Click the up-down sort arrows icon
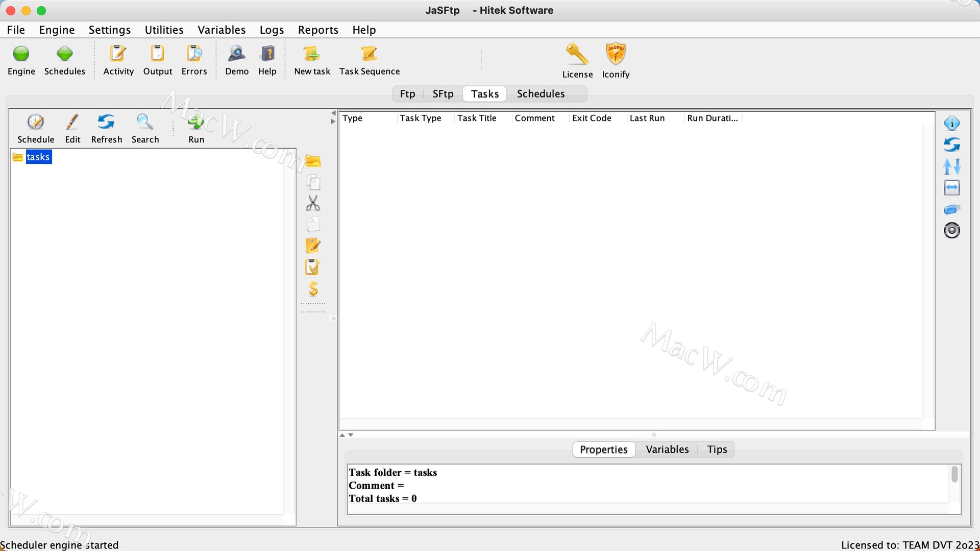Screen dimensions: 980x551 coord(952,166)
